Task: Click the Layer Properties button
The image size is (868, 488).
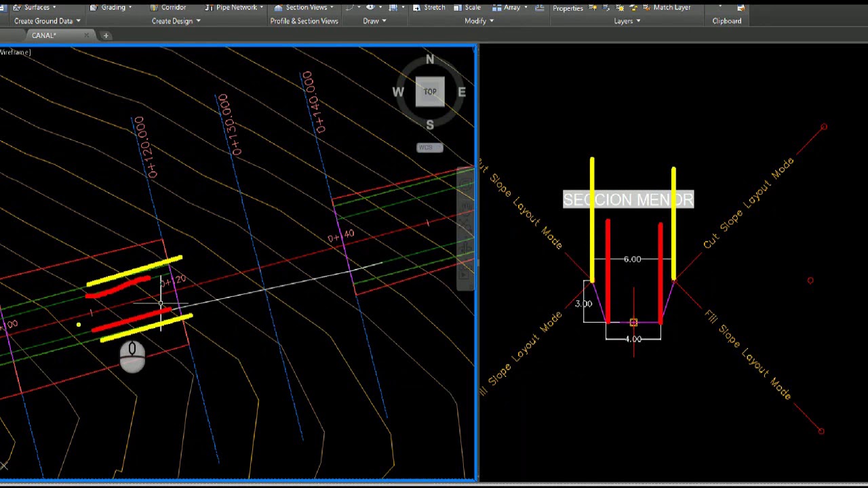Action: [568, 8]
